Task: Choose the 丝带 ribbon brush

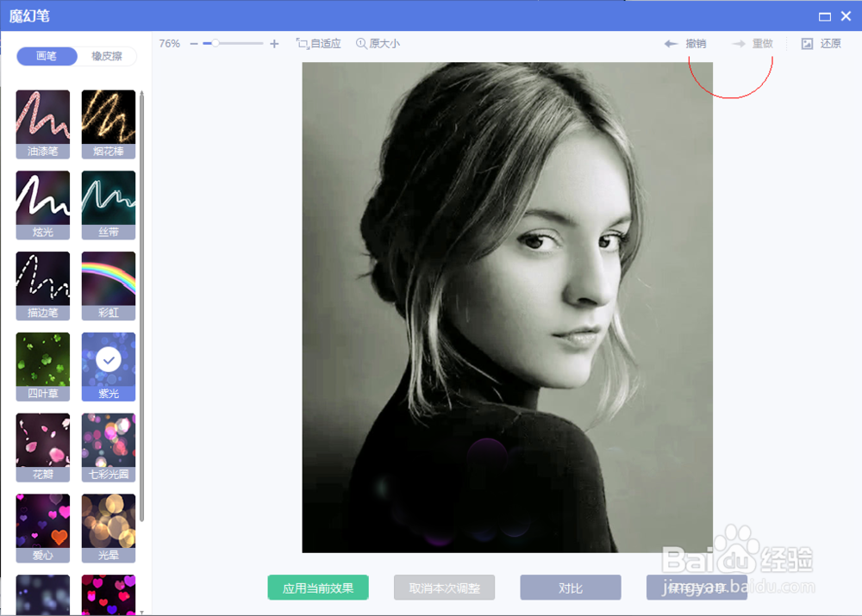Action: (x=109, y=205)
